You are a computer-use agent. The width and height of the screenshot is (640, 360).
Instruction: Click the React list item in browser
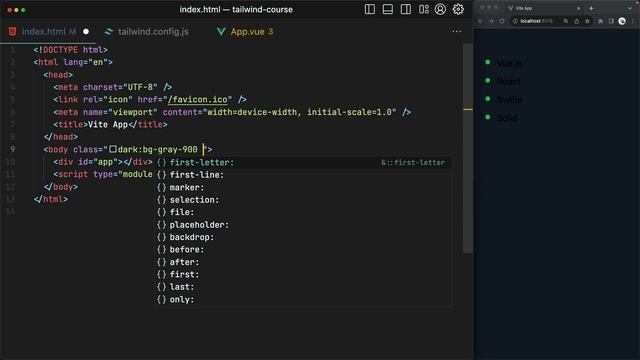(x=508, y=81)
